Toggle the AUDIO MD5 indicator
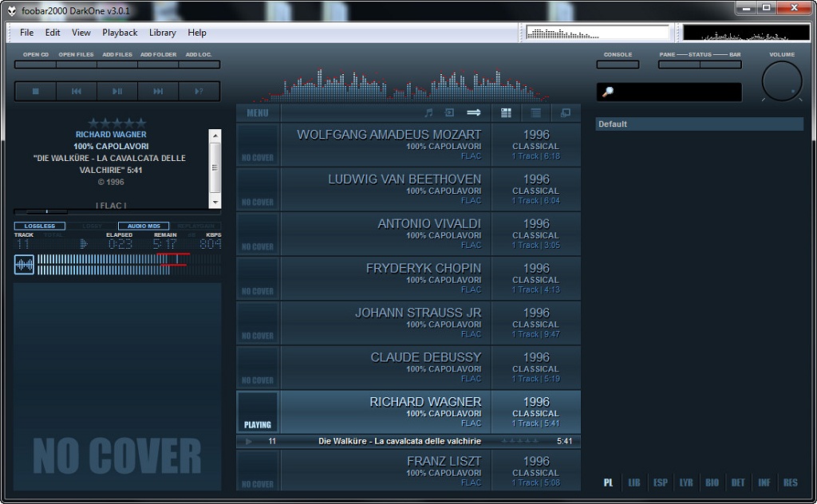This screenshot has width=817, height=504. pyautogui.click(x=144, y=226)
